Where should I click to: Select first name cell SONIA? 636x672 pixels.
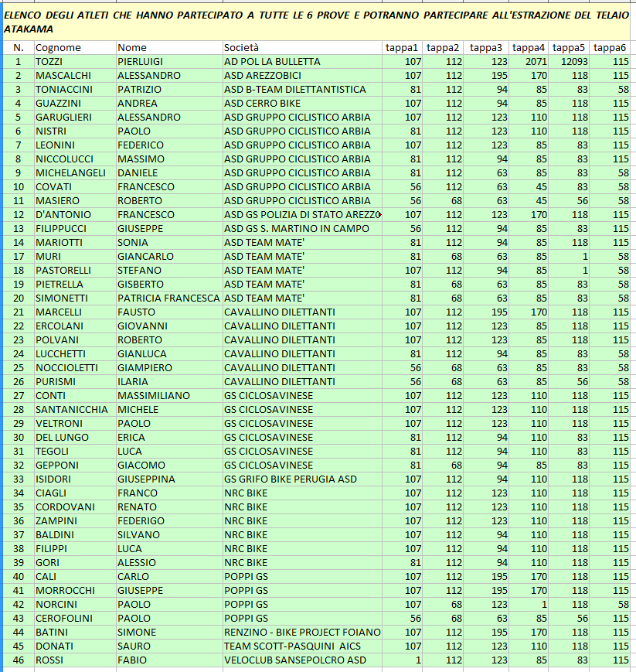(169, 243)
